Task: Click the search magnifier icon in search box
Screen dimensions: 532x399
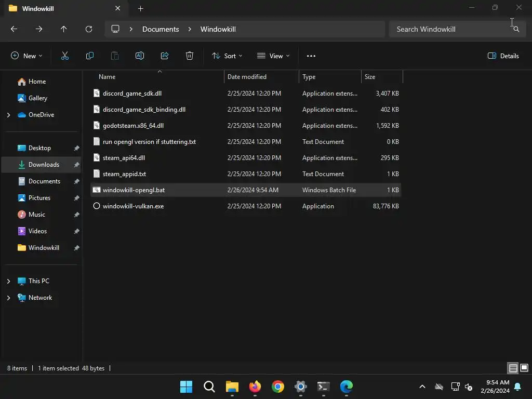Action: [516, 29]
